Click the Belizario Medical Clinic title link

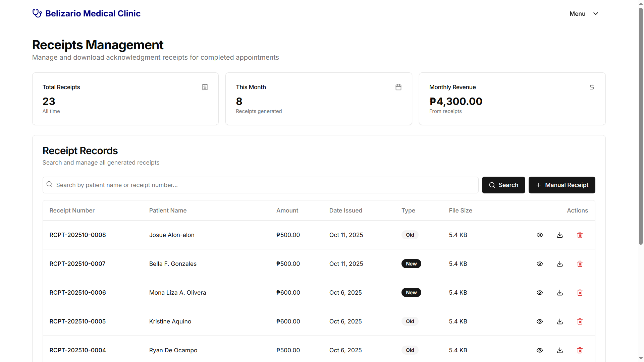(x=93, y=13)
